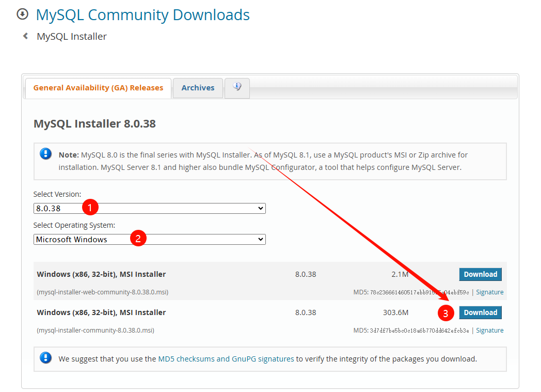Viewport: 541px width, 392px height.
Task: Click MD5 hash starting with 3d7df7be
Action: 419,331
